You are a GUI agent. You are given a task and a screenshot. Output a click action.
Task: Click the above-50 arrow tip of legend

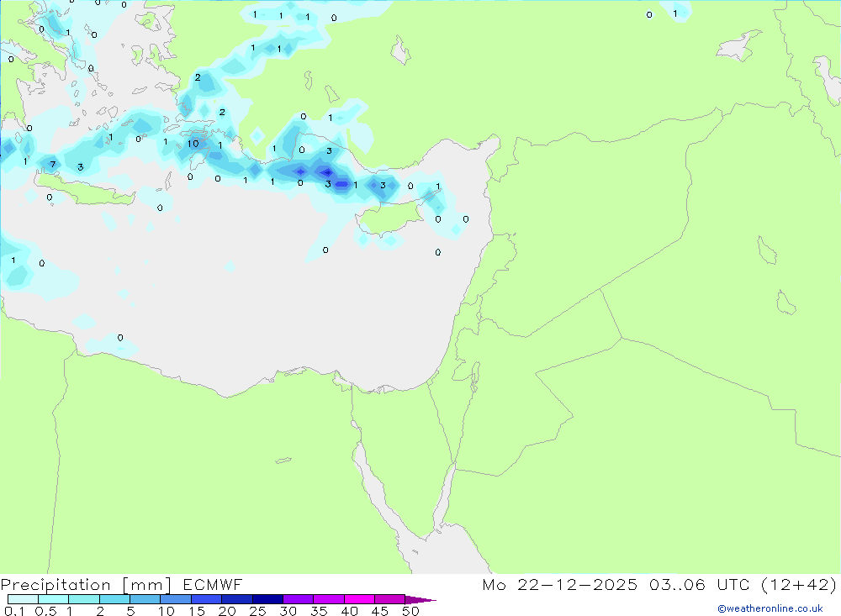coord(420,599)
